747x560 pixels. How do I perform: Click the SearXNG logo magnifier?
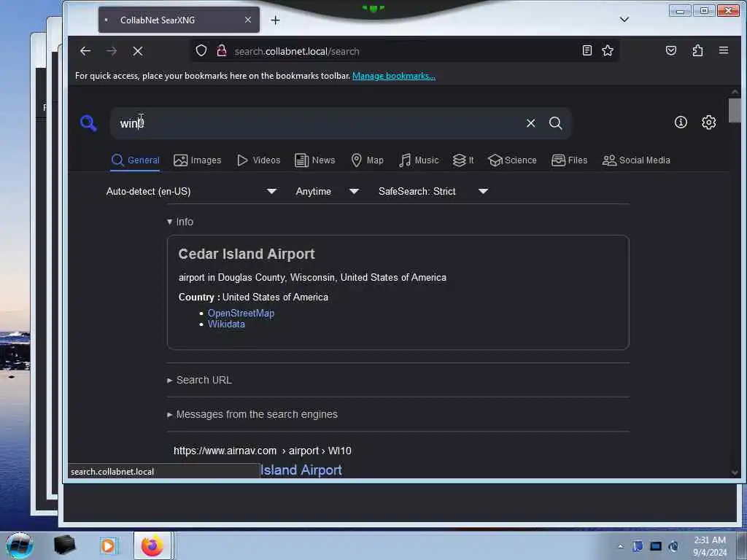coord(88,122)
